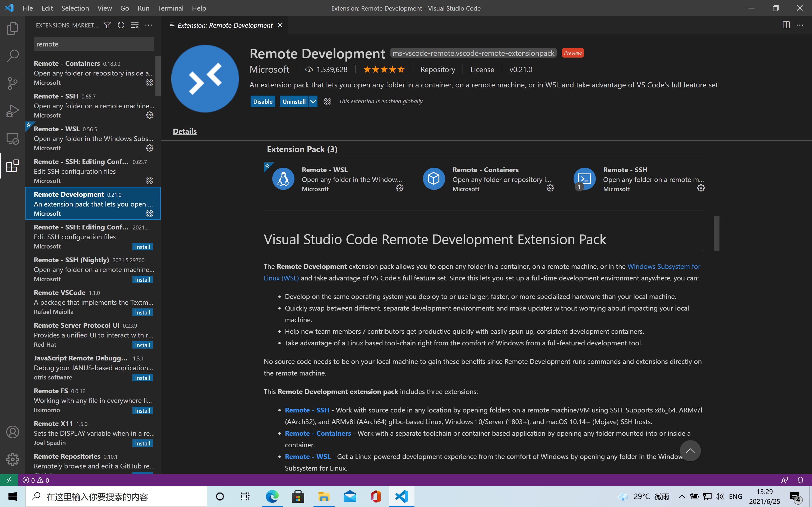Open the Source Control view
Image resolution: width=812 pixels, height=507 pixels.
pyautogui.click(x=12, y=83)
